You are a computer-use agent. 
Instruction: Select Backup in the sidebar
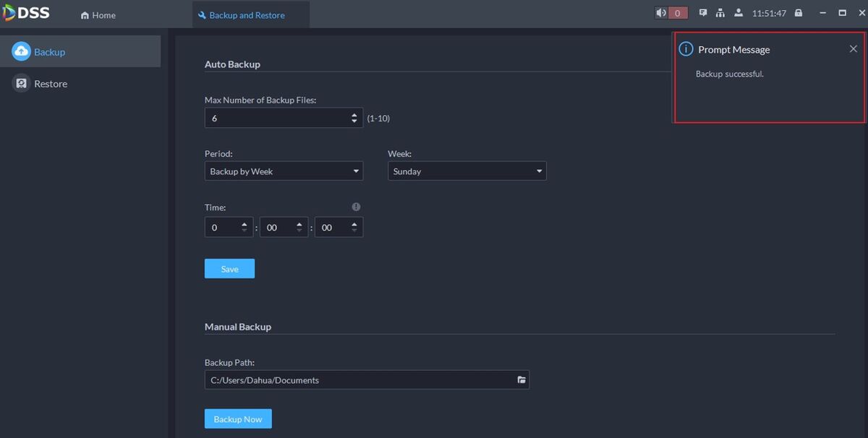pyautogui.click(x=49, y=52)
